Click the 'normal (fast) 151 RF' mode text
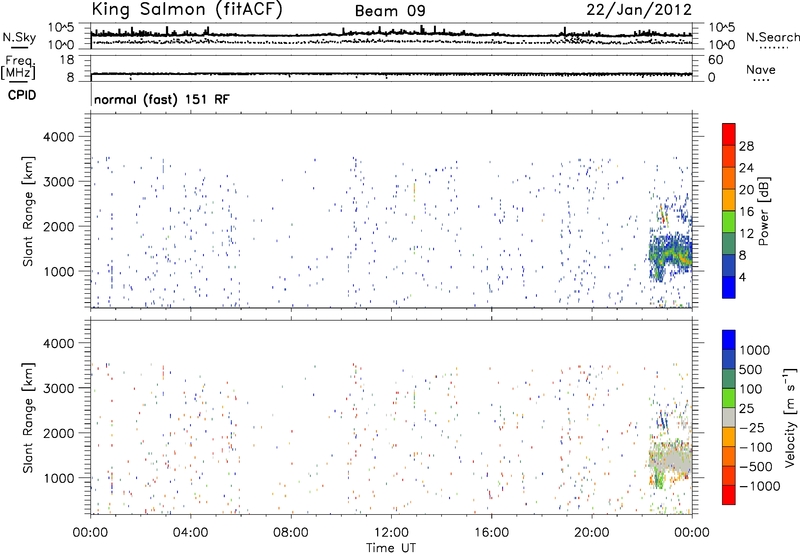The height and width of the screenshot is (554, 800). (x=162, y=99)
